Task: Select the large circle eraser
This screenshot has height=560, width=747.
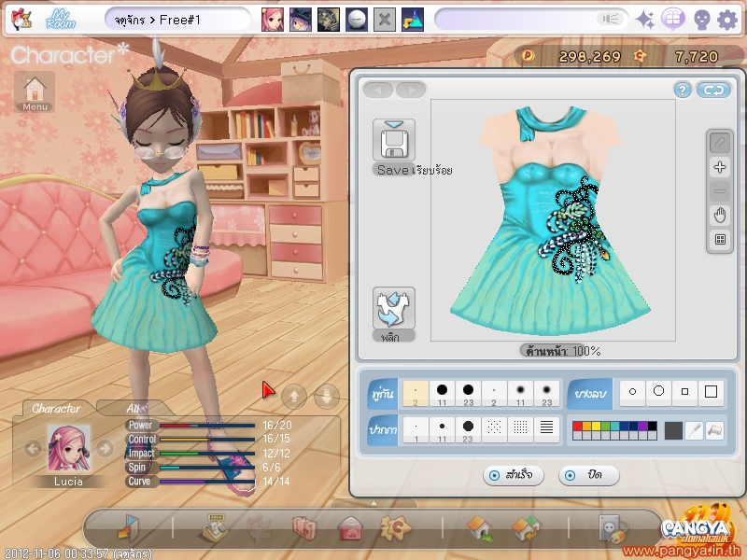Action: 658,392
